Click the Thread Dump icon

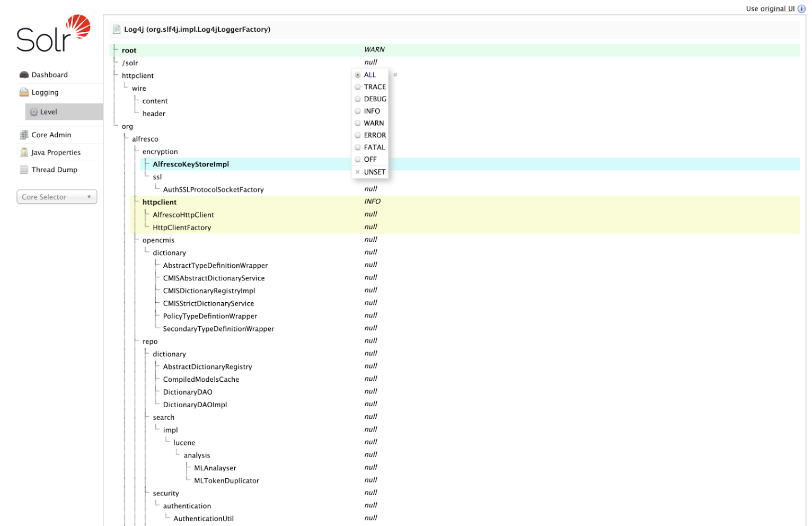point(24,170)
